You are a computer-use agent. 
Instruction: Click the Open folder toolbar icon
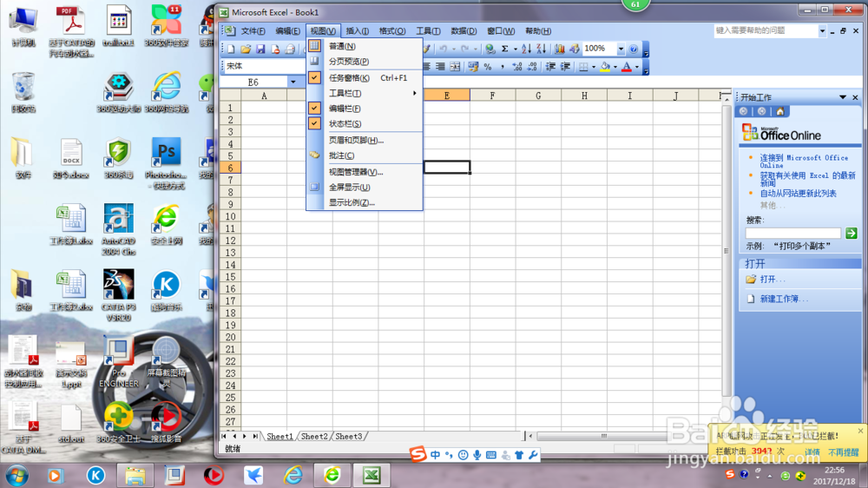point(246,49)
